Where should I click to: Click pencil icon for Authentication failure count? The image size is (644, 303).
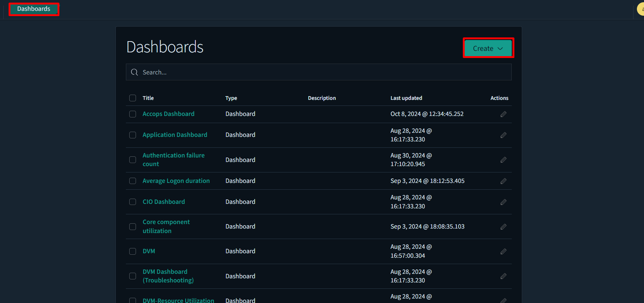point(503,160)
